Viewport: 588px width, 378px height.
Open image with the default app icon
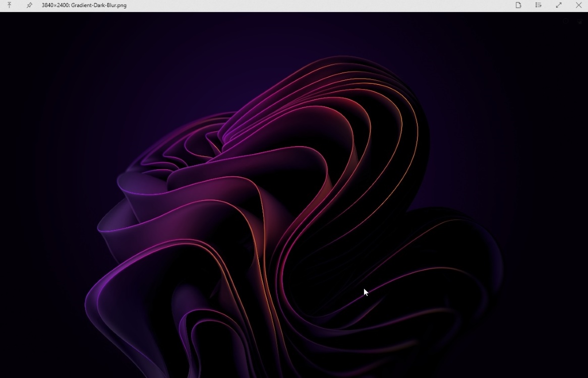(518, 5)
